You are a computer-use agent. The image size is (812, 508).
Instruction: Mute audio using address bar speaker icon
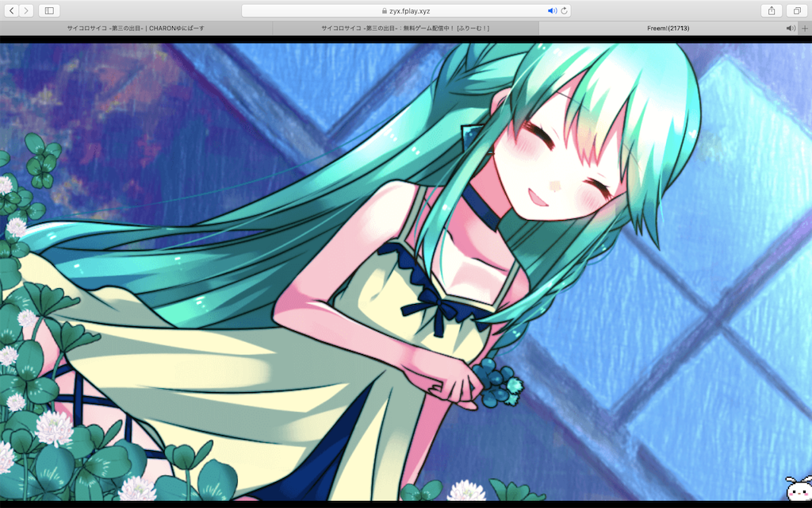[552, 10]
